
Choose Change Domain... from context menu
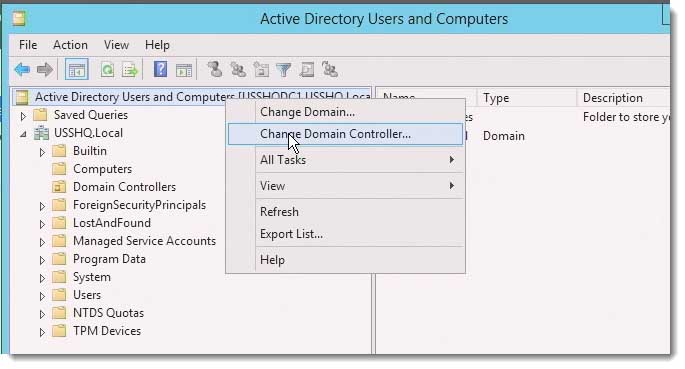tap(345, 112)
